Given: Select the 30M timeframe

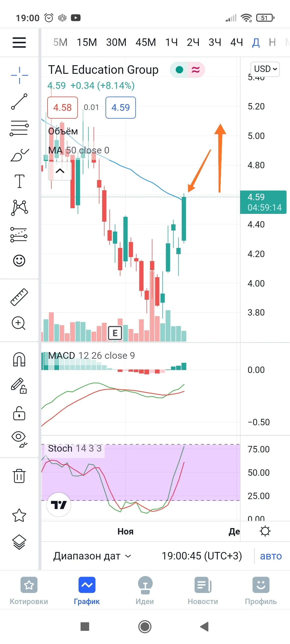Looking at the screenshot, I should click(116, 42).
